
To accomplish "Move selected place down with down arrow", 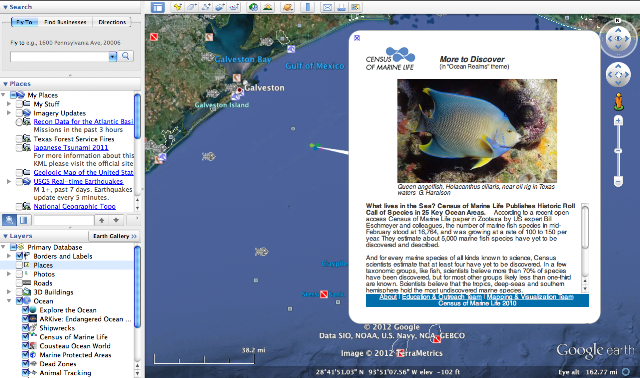I will tap(116, 220).
